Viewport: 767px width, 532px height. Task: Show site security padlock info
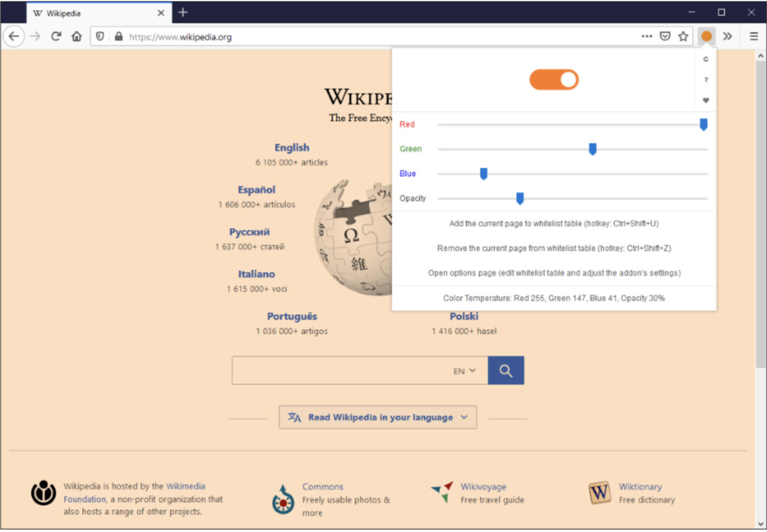coord(119,37)
